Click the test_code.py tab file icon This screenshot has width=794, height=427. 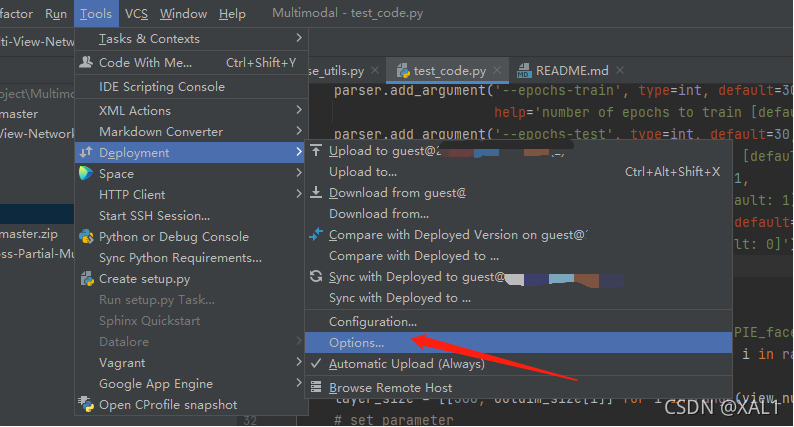403,71
